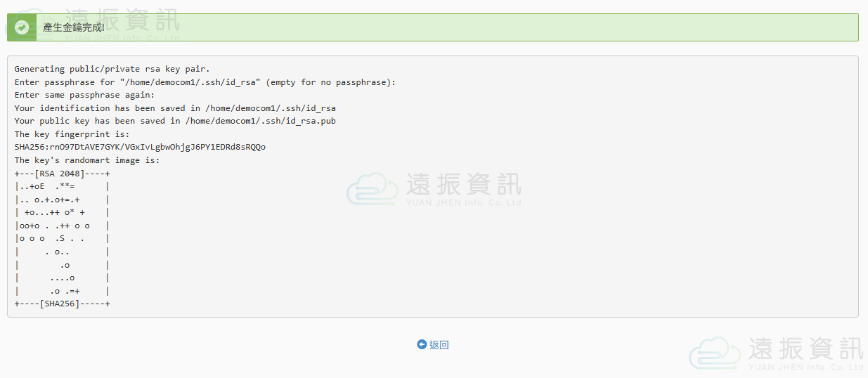This screenshot has height=378, width=868.
Task: Click the "Your identification has been saved" line
Action: (x=175, y=108)
